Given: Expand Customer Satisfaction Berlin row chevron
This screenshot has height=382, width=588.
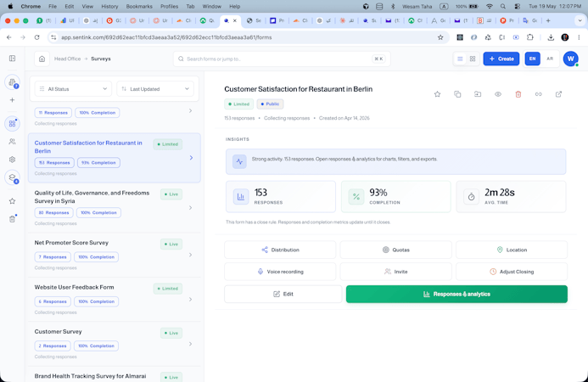Looking at the screenshot, I should pyautogui.click(x=191, y=158).
